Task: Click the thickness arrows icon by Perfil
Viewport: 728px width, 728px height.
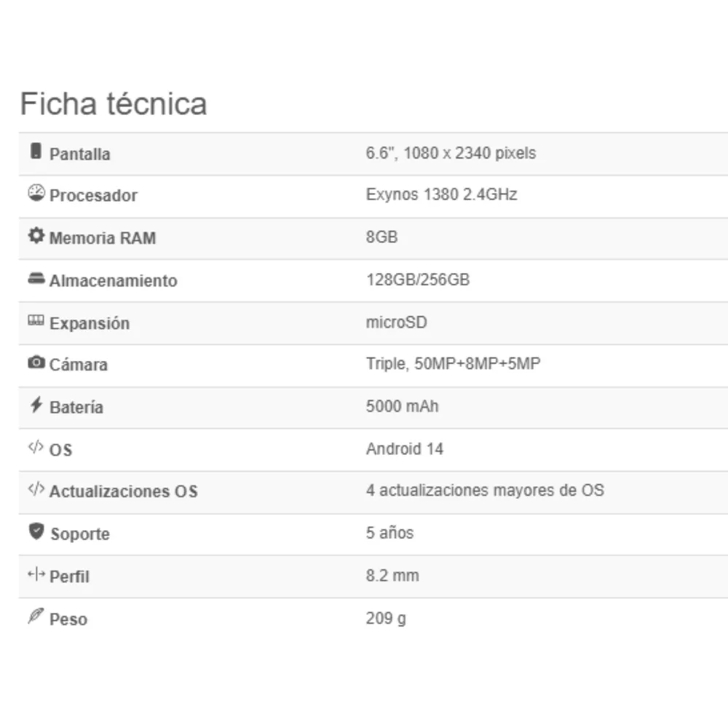Action: tap(36, 574)
